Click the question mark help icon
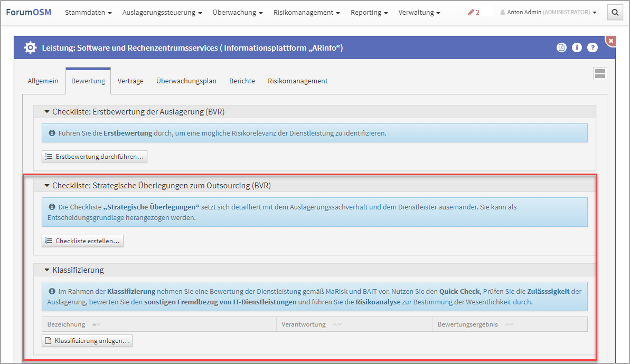Image resolution: width=630 pixels, height=364 pixels. point(593,47)
